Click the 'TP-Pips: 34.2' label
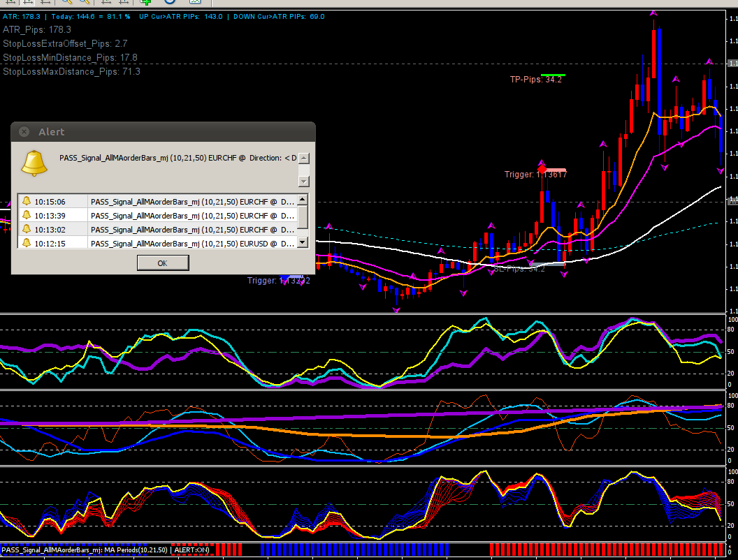738x560 pixels. point(535,80)
